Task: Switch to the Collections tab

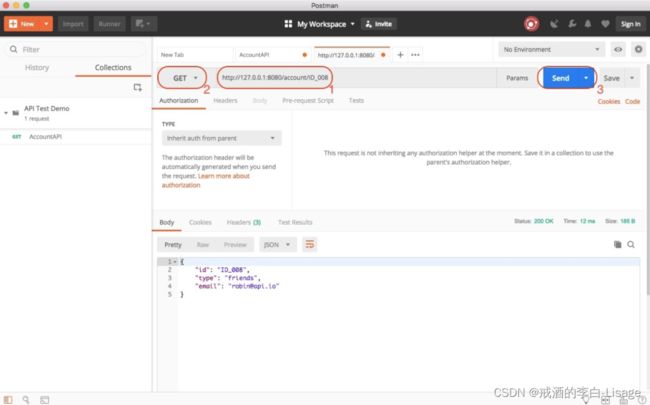Action: click(113, 68)
